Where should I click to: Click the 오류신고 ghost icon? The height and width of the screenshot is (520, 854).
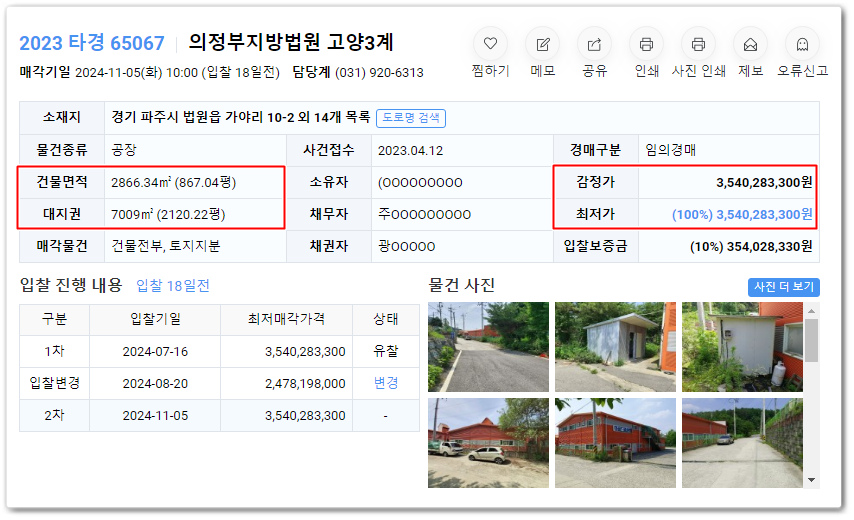802,44
